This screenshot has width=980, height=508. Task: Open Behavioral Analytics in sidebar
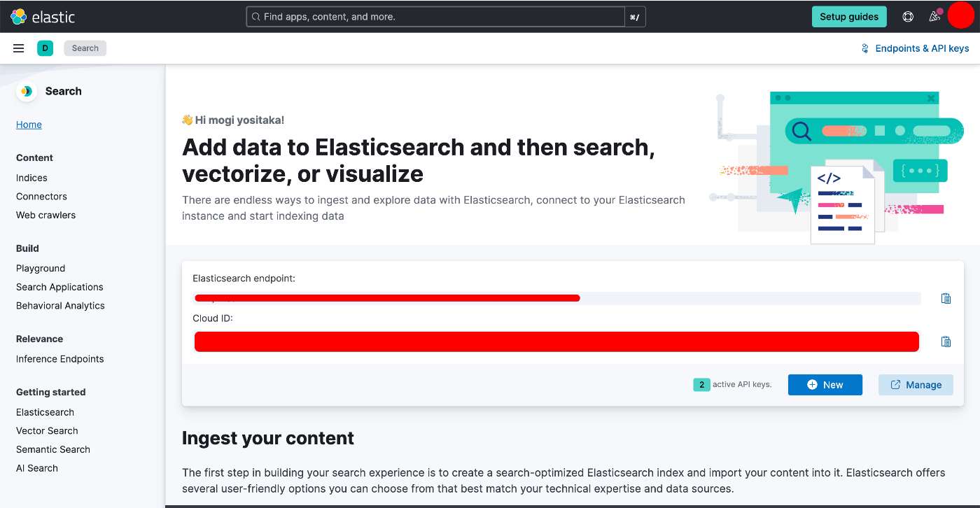pos(60,306)
